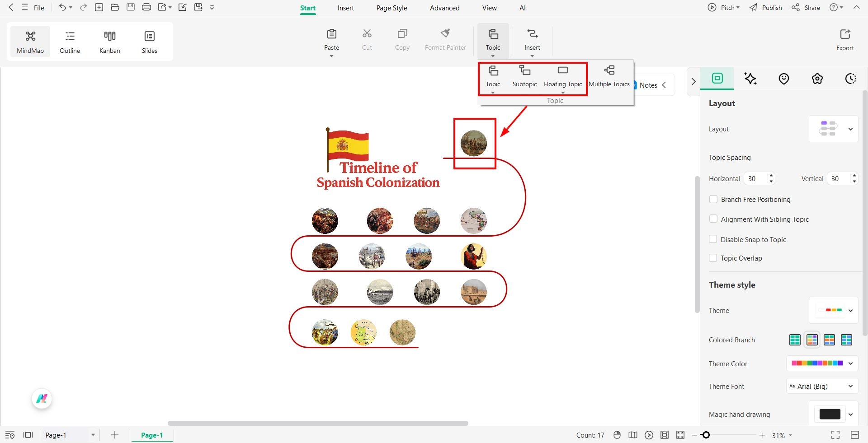868x443 pixels.
Task: Open the Insert ribbon tab
Action: point(346,8)
